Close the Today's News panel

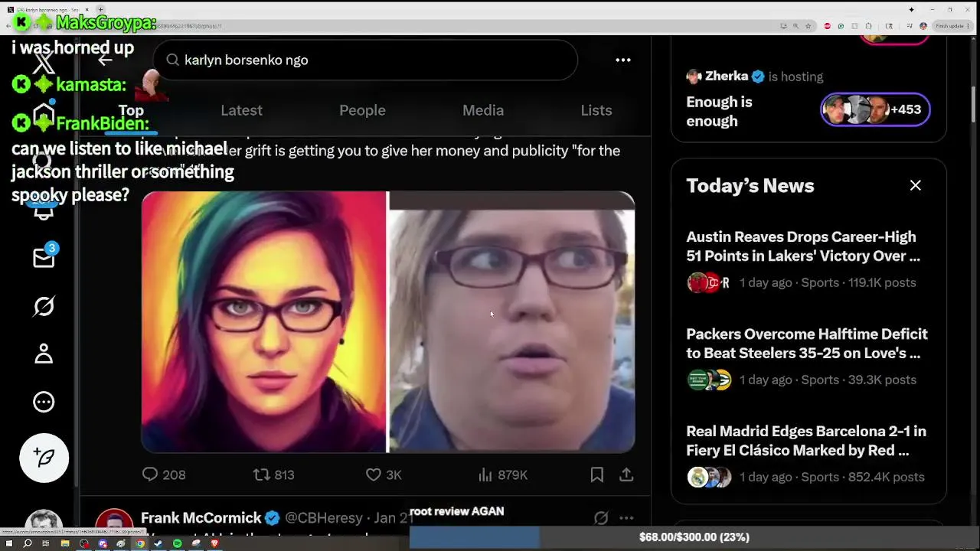916,185
